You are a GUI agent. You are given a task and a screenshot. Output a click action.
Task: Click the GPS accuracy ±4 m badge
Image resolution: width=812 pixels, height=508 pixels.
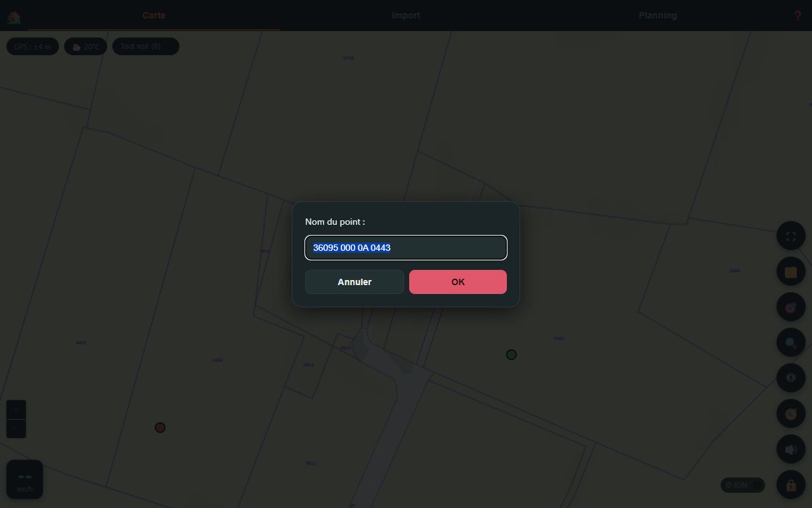(x=32, y=46)
